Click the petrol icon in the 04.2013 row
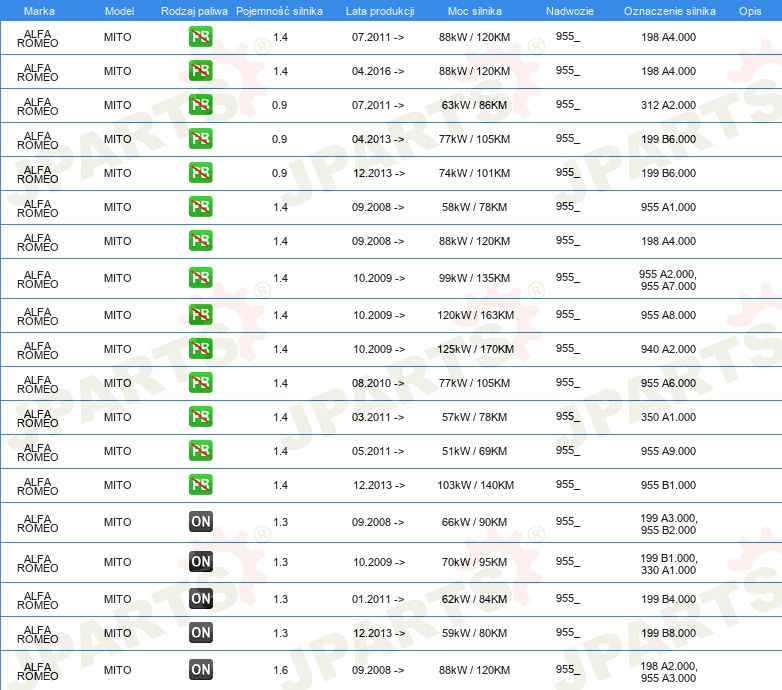Screen dimensions: 782x690 tap(200, 139)
